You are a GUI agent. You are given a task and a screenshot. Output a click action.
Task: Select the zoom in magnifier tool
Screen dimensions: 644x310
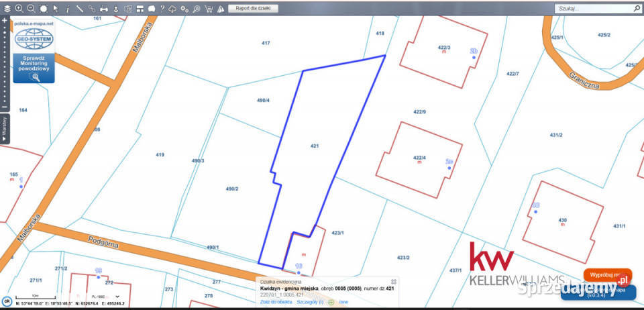click(x=19, y=9)
